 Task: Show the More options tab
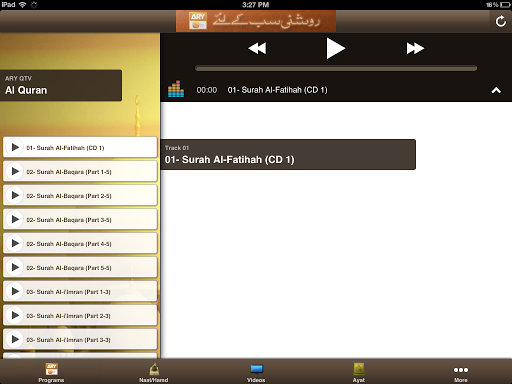pos(461,373)
